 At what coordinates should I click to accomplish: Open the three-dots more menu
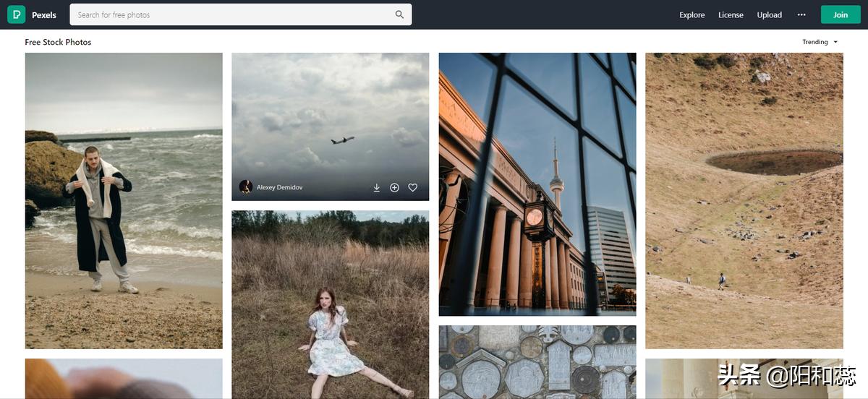click(801, 14)
